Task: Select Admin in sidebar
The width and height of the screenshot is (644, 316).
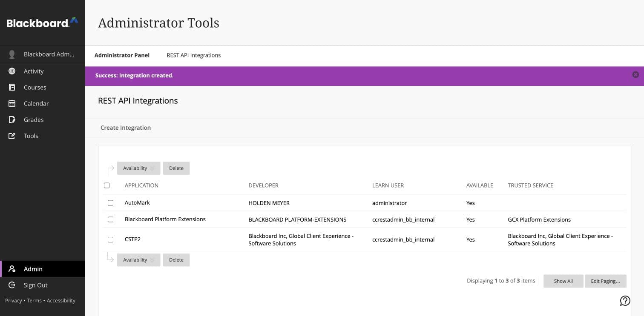Action: pos(43,269)
